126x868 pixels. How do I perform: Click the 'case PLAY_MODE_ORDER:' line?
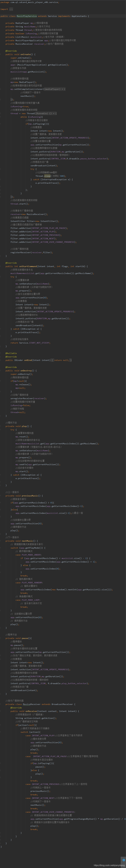pyautogui.click(x=29, y=555)
